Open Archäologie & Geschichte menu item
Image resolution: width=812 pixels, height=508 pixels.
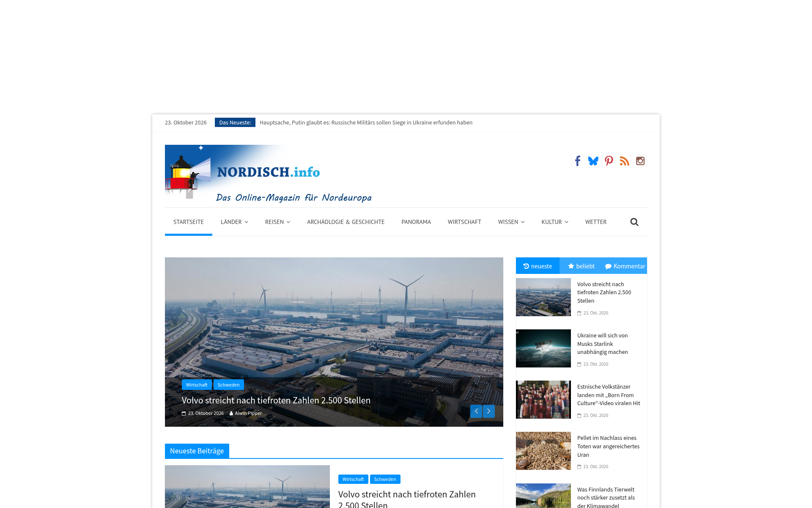tap(346, 222)
